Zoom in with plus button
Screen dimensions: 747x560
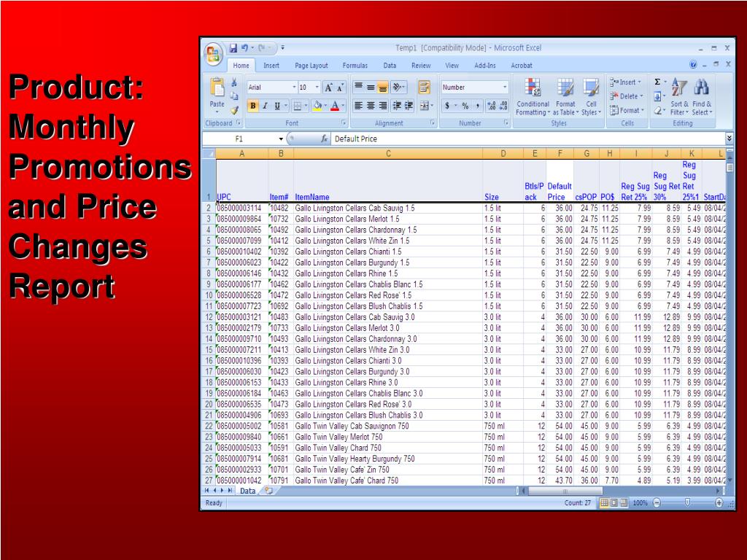click(x=719, y=503)
